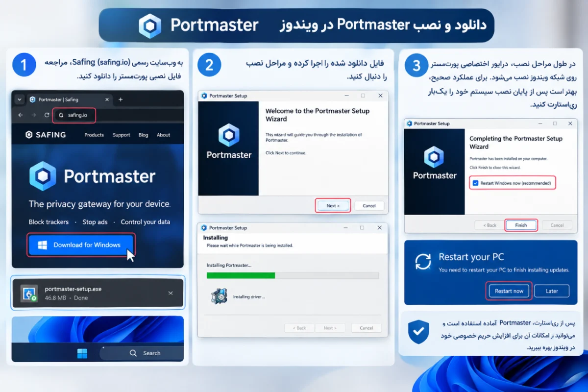Click Cancel in the Welcome wizard

369,206
